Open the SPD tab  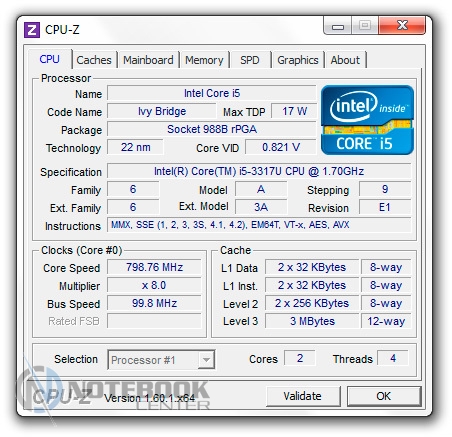pos(250,60)
